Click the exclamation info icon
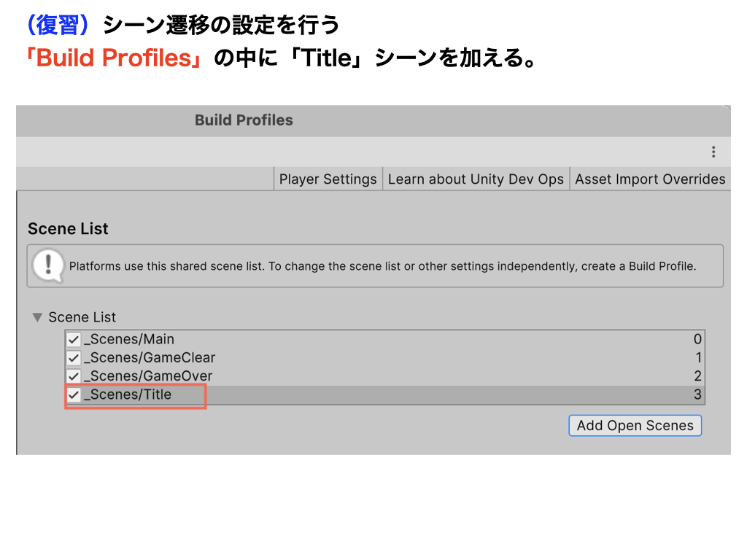 [x=48, y=265]
